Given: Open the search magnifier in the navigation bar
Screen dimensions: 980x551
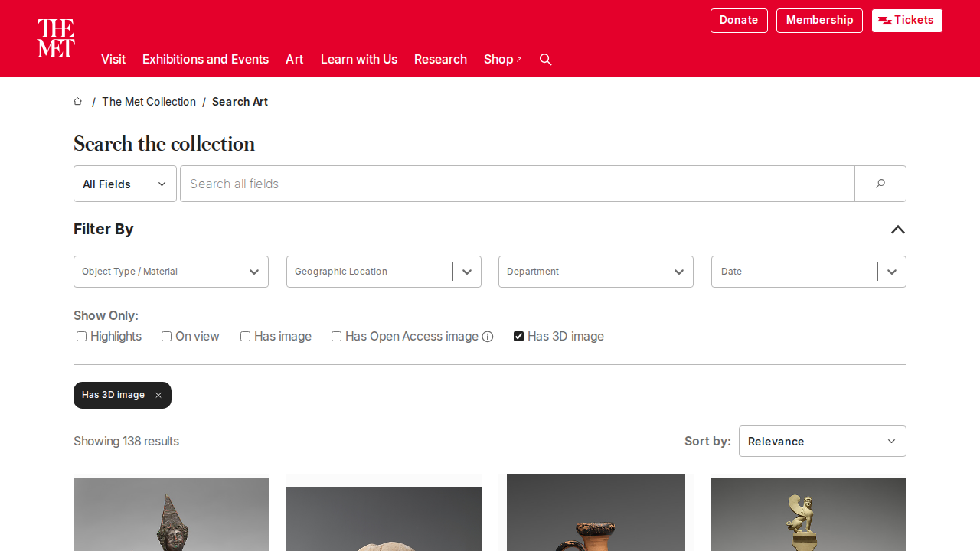Looking at the screenshot, I should tap(545, 59).
